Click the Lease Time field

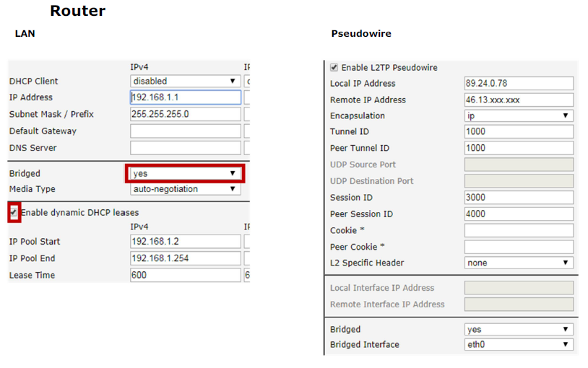186,275
